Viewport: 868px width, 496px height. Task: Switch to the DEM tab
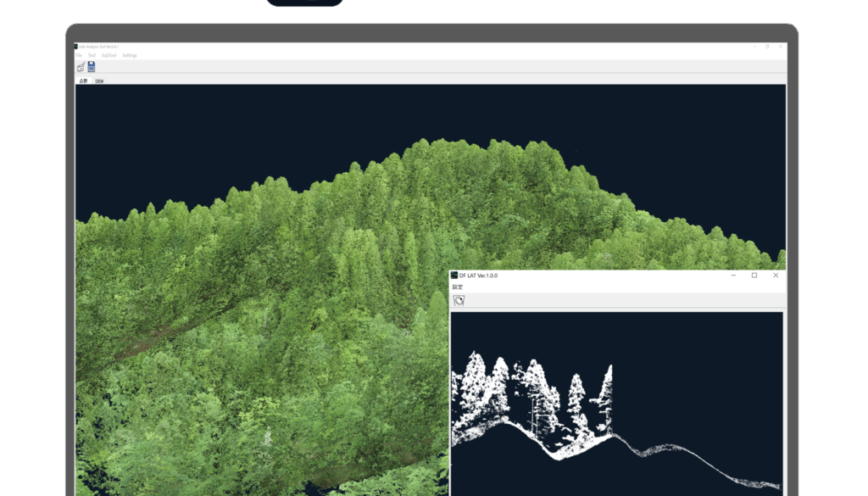coord(99,81)
